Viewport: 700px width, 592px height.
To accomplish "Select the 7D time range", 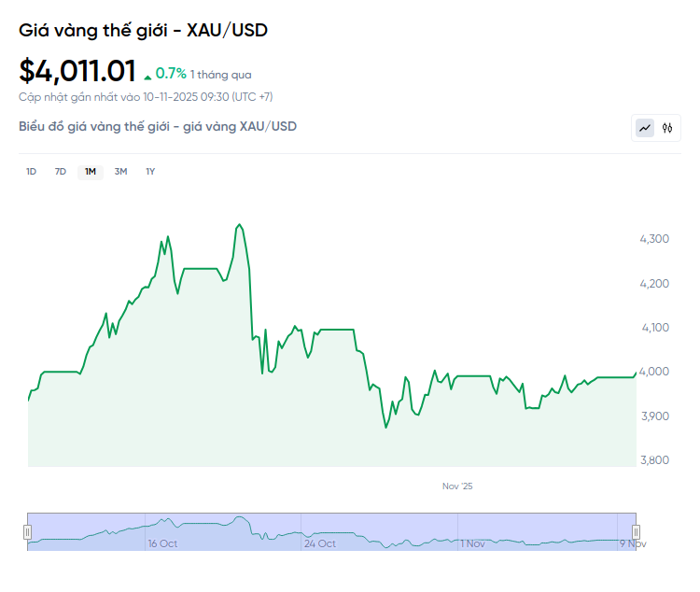I will (61, 172).
